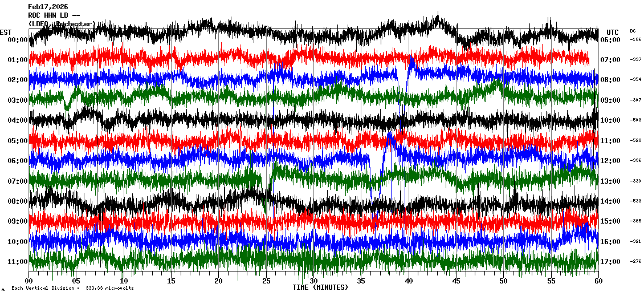Select the 02:00 EST row label
The height and width of the screenshot is (296, 644).
point(18,80)
